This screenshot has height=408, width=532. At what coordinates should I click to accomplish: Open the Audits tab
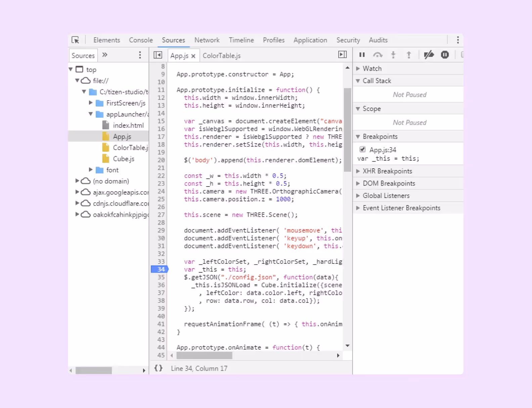pyautogui.click(x=378, y=40)
